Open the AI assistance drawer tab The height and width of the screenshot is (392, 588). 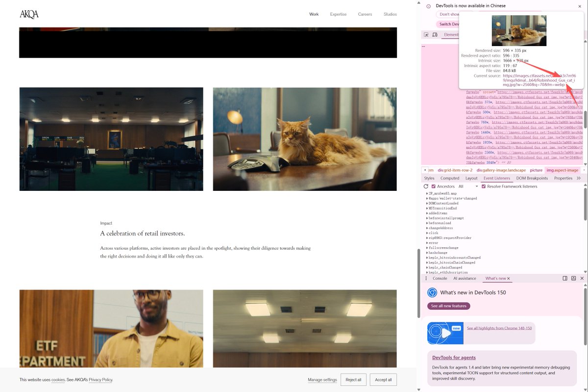[465, 279]
